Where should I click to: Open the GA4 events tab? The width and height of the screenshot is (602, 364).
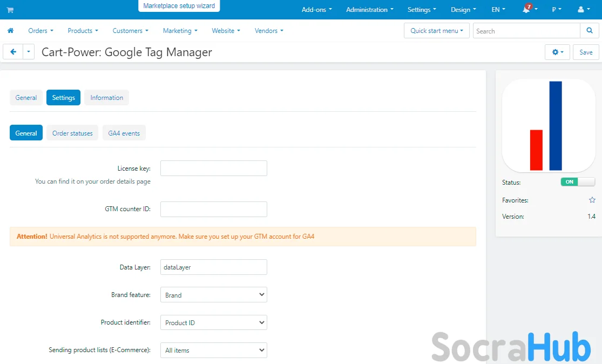[x=124, y=133]
